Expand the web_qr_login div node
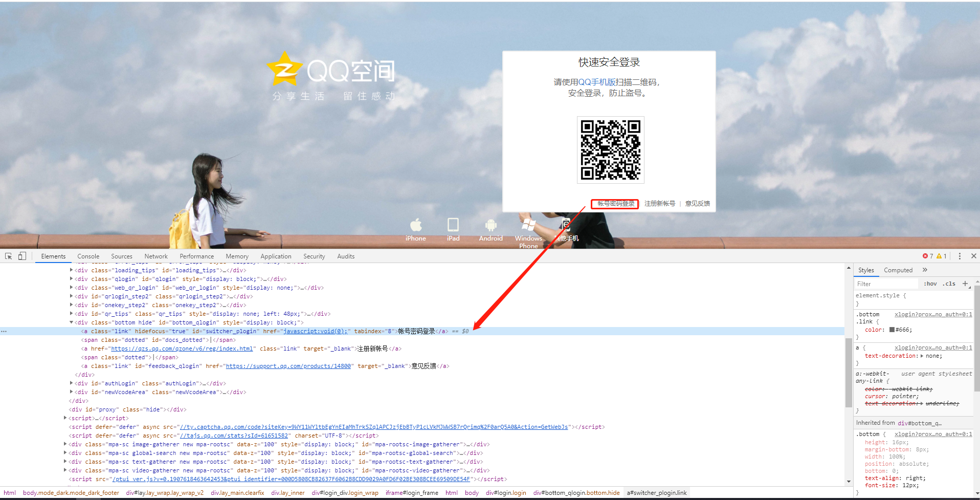The height and width of the screenshot is (500, 980). [71, 288]
